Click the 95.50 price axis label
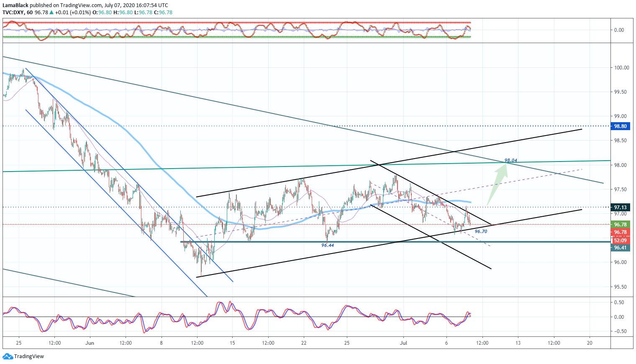Viewport: 636px width, 364px height. pyautogui.click(x=621, y=287)
